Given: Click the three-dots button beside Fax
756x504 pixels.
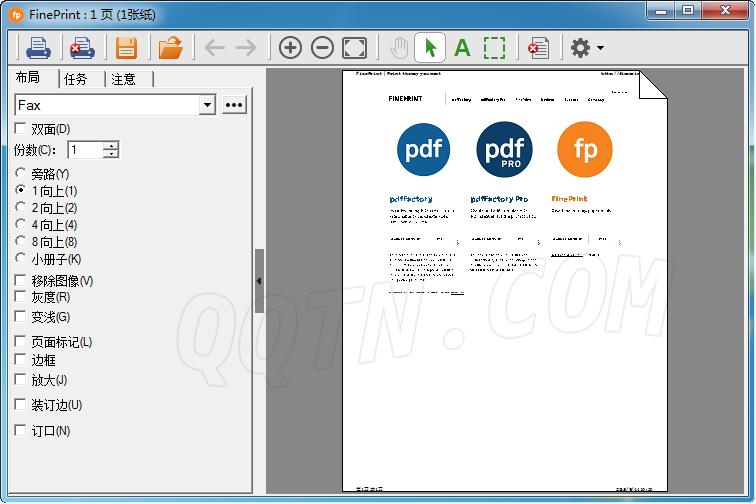Looking at the screenshot, I should [x=234, y=105].
